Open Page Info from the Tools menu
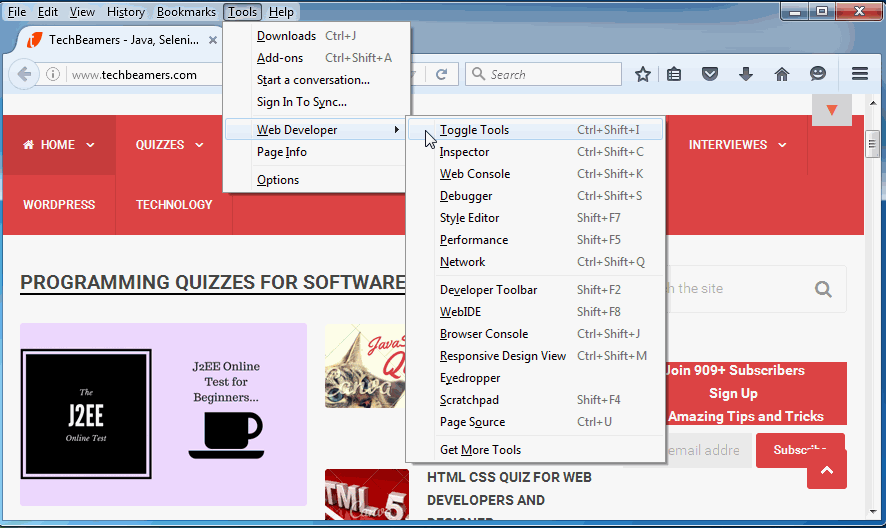Image resolution: width=886 pixels, height=528 pixels. tap(282, 152)
